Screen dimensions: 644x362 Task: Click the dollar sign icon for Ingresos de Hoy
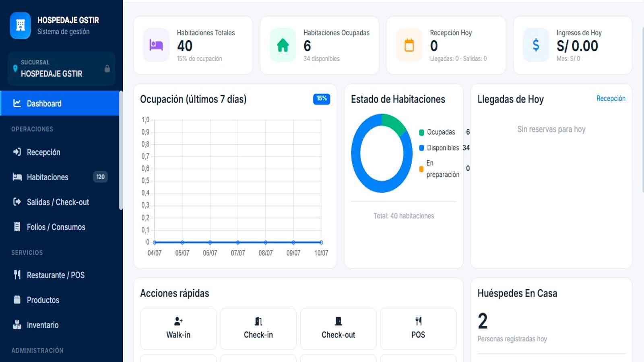536,45
